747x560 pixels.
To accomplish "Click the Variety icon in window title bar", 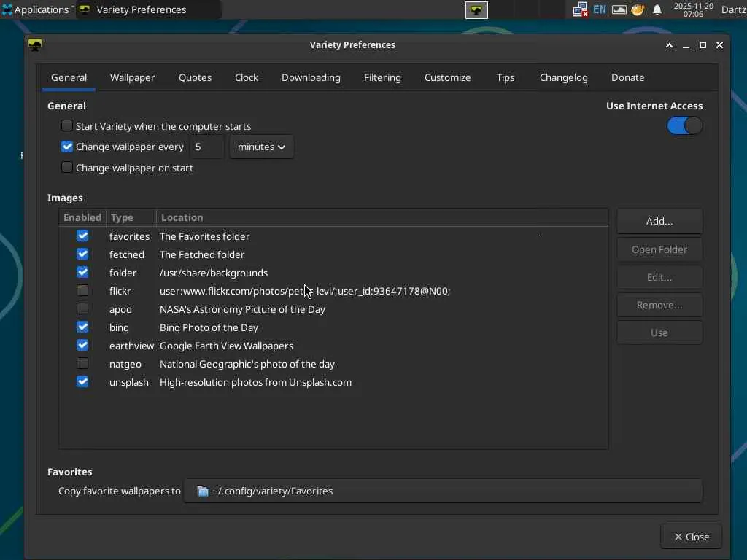I will click(x=35, y=44).
